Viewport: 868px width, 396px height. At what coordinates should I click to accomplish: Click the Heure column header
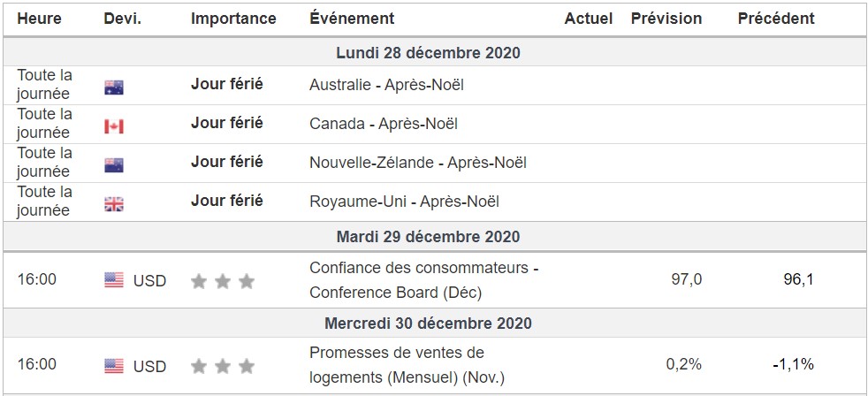(38, 19)
